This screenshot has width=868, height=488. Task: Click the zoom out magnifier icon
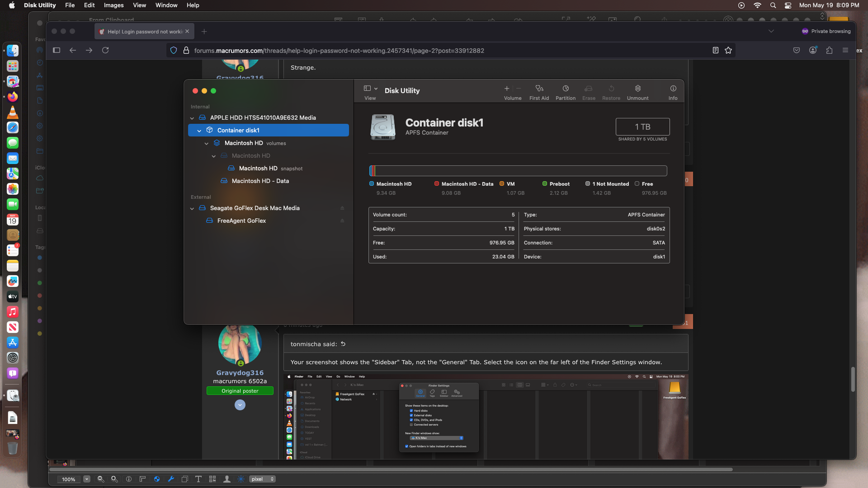[x=100, y=479]
